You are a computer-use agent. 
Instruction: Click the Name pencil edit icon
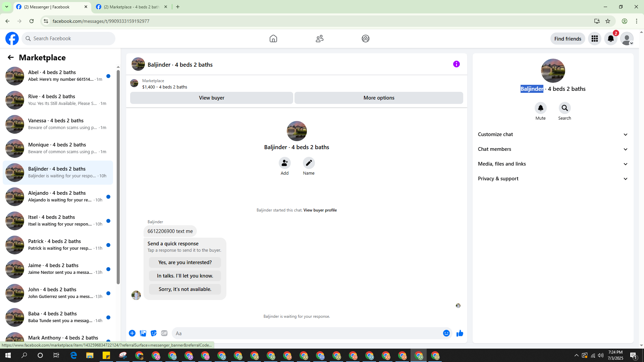[x=309, y=163]
